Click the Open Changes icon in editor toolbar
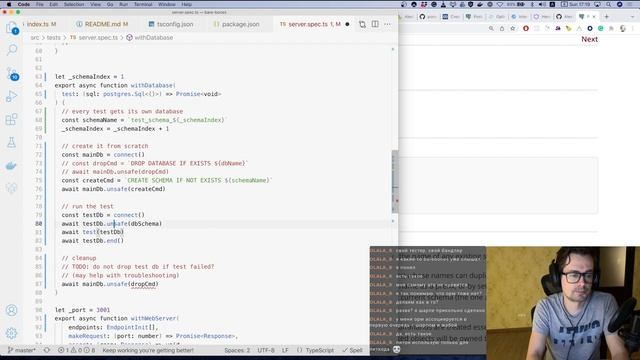The width and height of the screenshot is (640, 360). [x=362, y=24]
